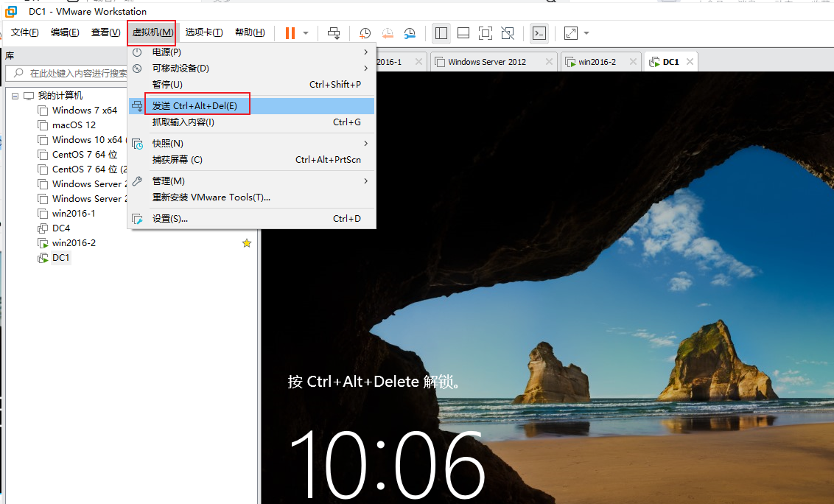
Task: Select 我的计算机 in library tree
Action: (x=60, y=96)
